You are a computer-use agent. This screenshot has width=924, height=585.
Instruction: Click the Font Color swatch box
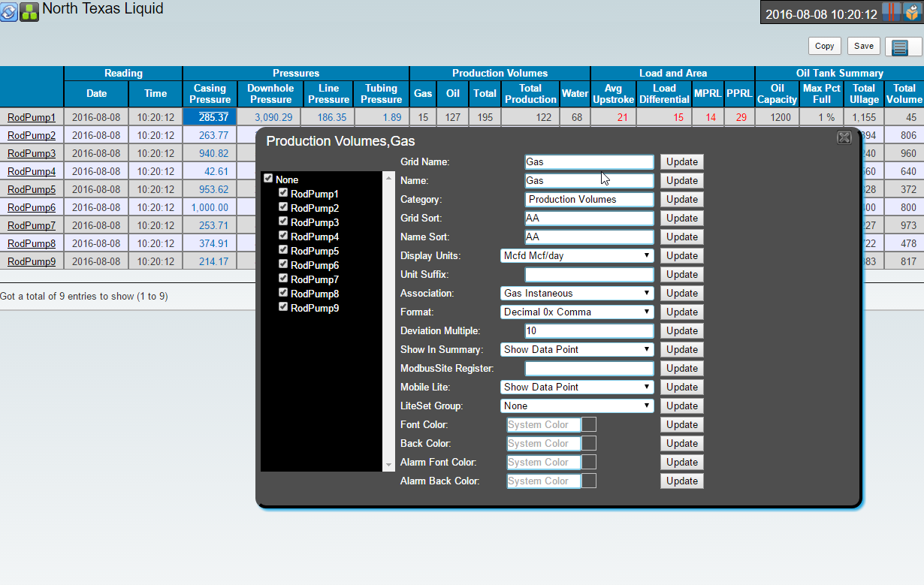pos(590,424)
